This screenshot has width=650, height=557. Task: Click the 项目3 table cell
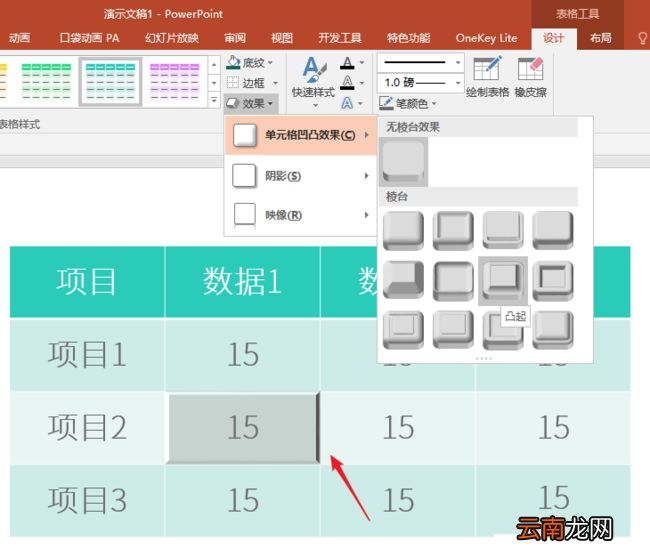click(87, 501)
